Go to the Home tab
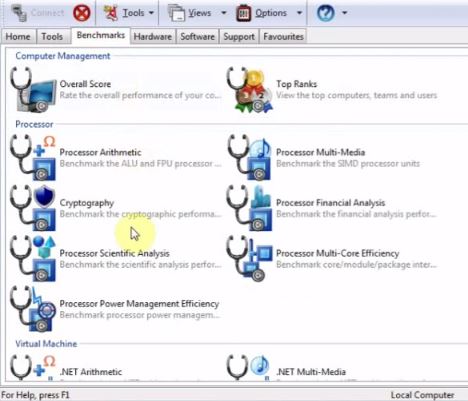Screen dimensions: 468x401 (18, 36)
